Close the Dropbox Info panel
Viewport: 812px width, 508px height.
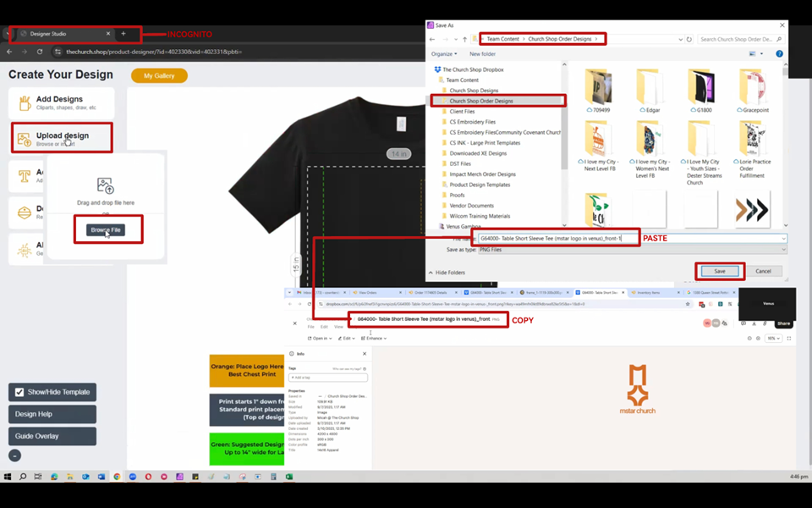click(365, 354)
